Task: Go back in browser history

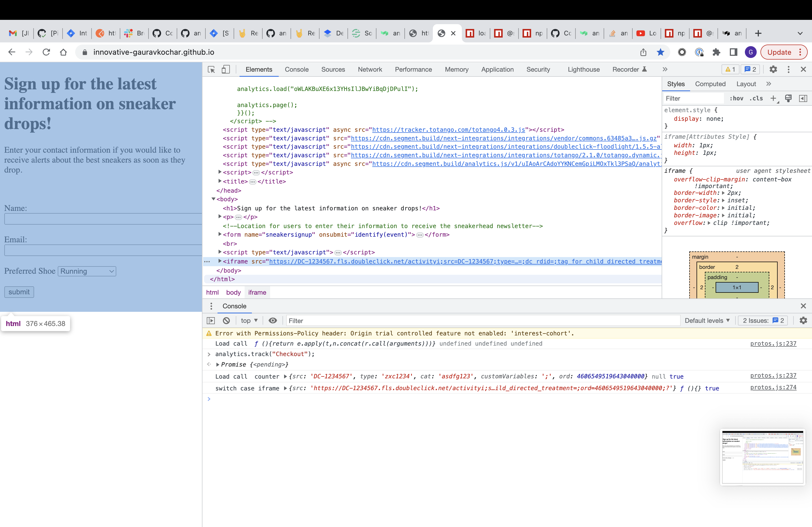Action: (x=12, y=52)
